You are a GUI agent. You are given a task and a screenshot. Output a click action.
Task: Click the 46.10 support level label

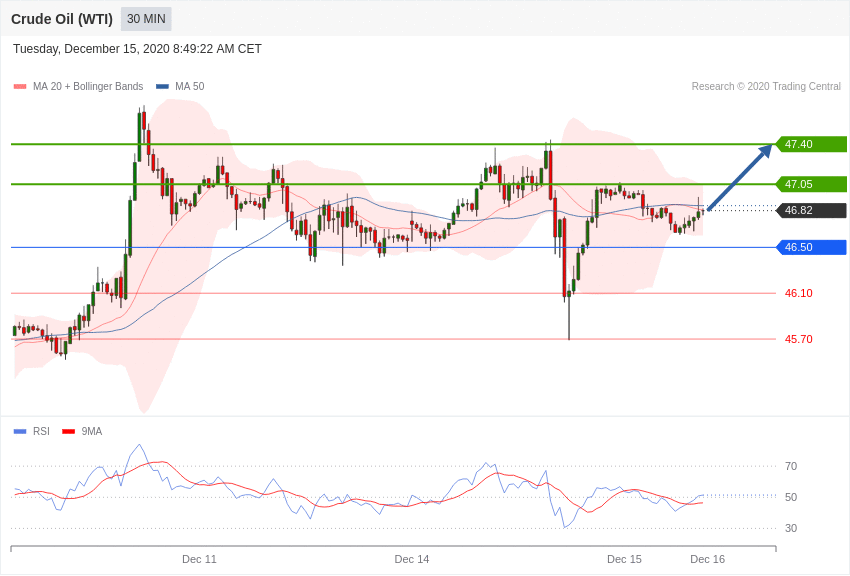point(799,293)
